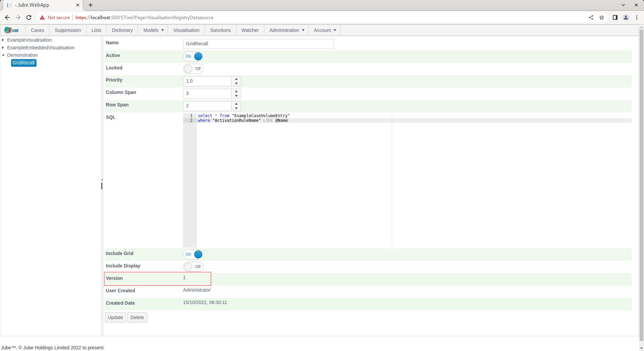Show the tab search dropdown
The image size is (644, 351).
(x=623, y=5)
